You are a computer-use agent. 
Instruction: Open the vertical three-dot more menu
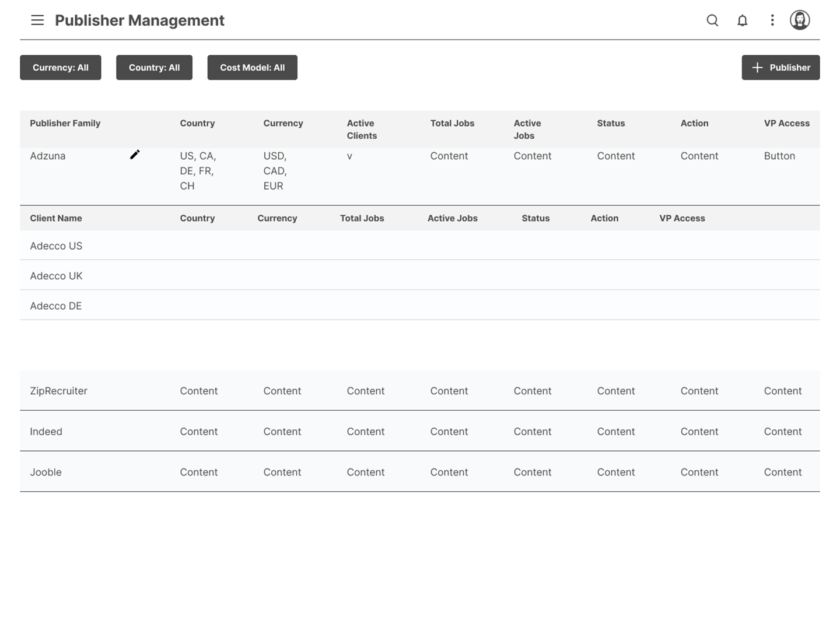click(772, 20)
